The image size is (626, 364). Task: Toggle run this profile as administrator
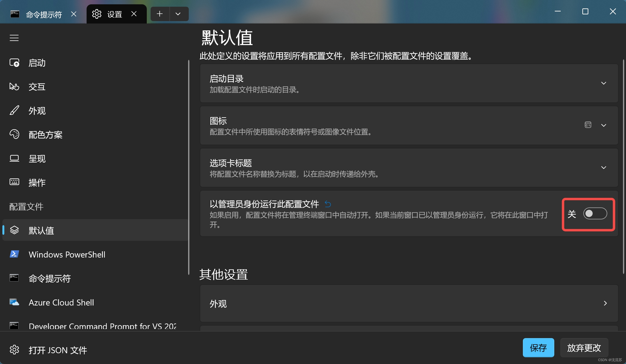click(595, 214)
